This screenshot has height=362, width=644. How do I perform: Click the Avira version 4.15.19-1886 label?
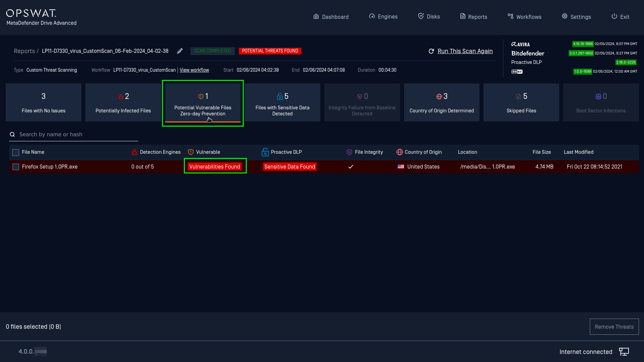[x=583, y=44]
